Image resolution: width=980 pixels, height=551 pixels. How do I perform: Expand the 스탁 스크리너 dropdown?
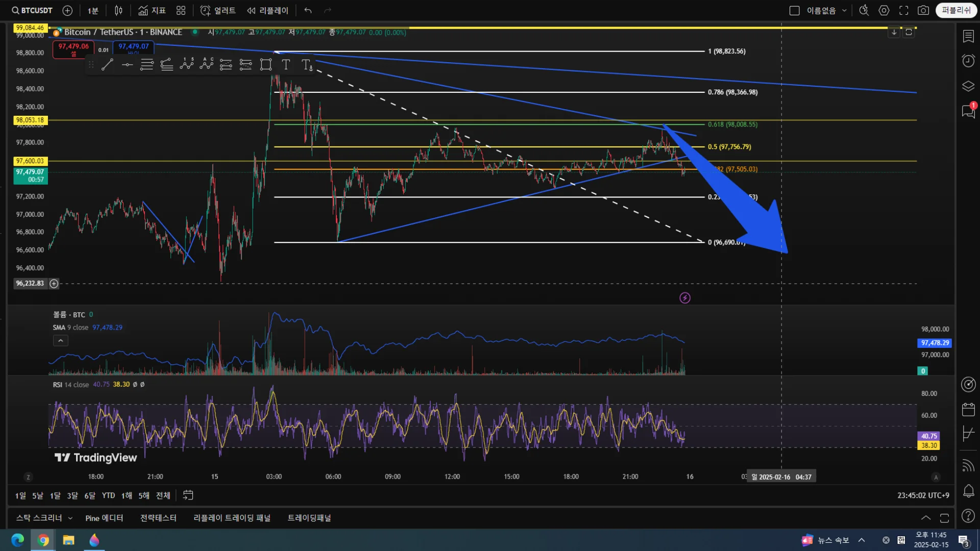[x=70, y=518]
